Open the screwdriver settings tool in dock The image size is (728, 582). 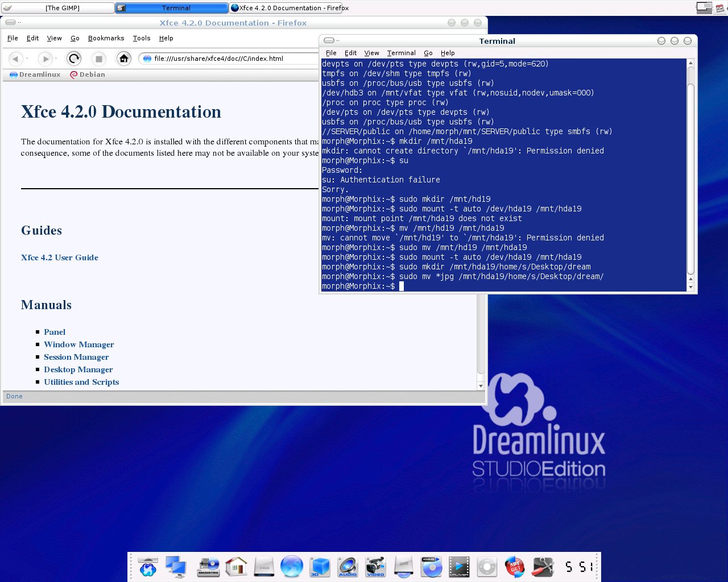click(x=543, y=567)
